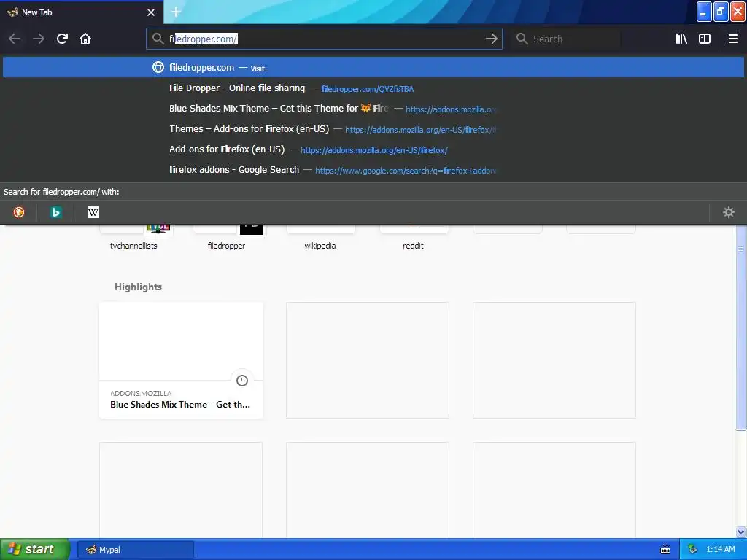Open the home page
Image resolution: width=747 pixels, height=560 pixels.
[85, 39]
